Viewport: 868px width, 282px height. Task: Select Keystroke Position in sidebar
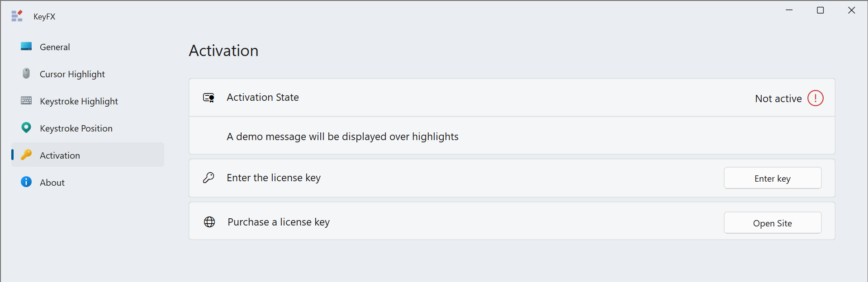tap(76, 128)
